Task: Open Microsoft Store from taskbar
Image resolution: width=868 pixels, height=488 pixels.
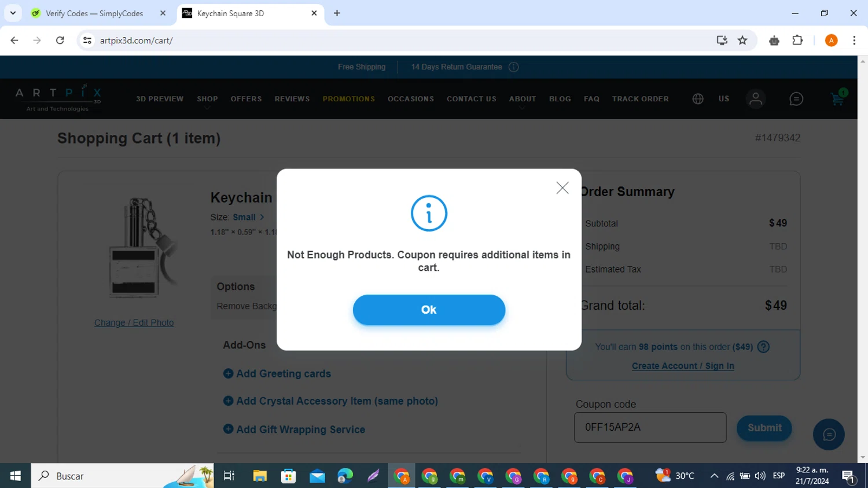Action: 288,476
